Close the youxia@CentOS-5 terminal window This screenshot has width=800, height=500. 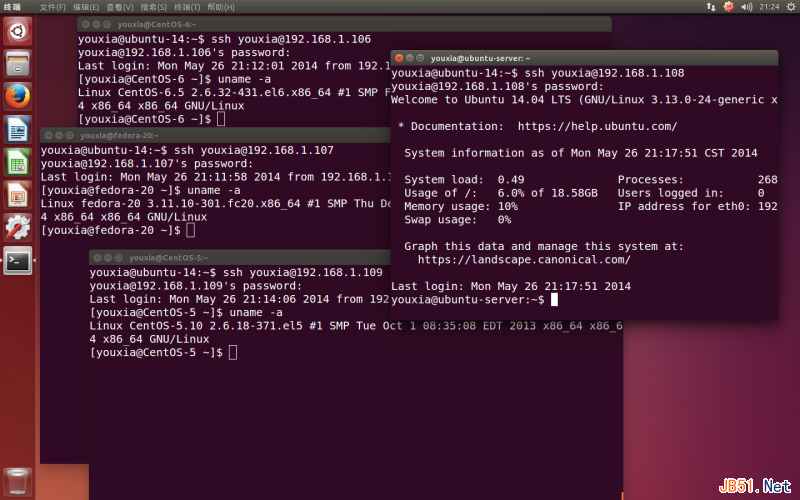(97, 258)
